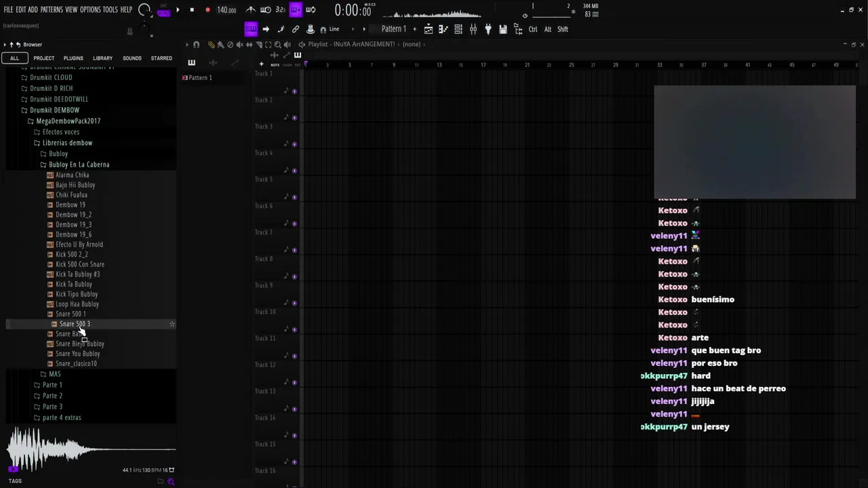Expand the Bubloy folder
Screen dimensions: 868x488
(58, 153)
